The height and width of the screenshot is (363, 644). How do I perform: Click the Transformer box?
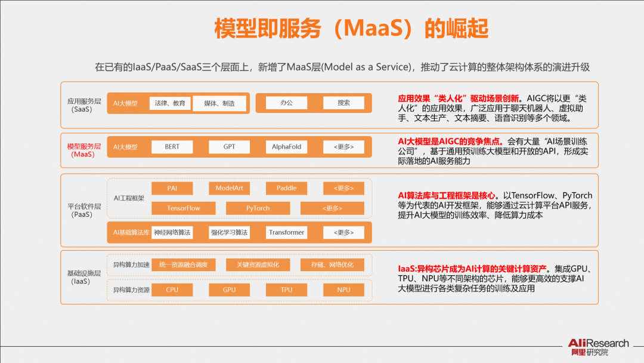pyautogui.click(x=286, y=232)
